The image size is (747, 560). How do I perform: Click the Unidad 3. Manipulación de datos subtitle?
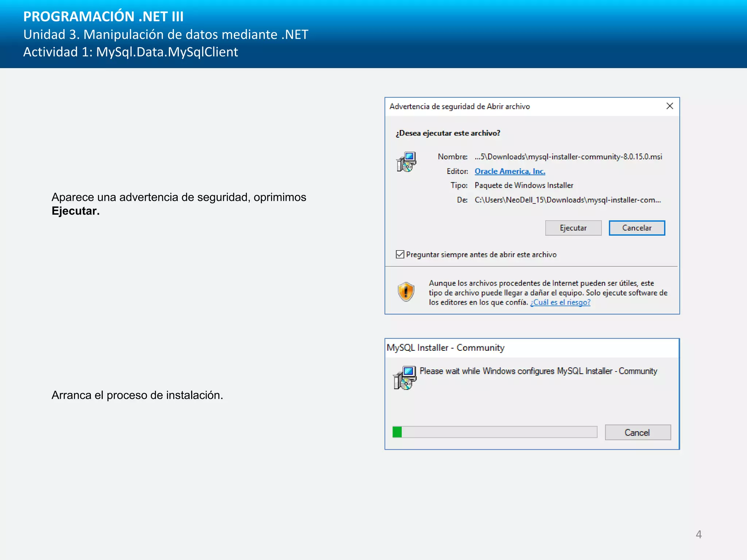point(166,34)
